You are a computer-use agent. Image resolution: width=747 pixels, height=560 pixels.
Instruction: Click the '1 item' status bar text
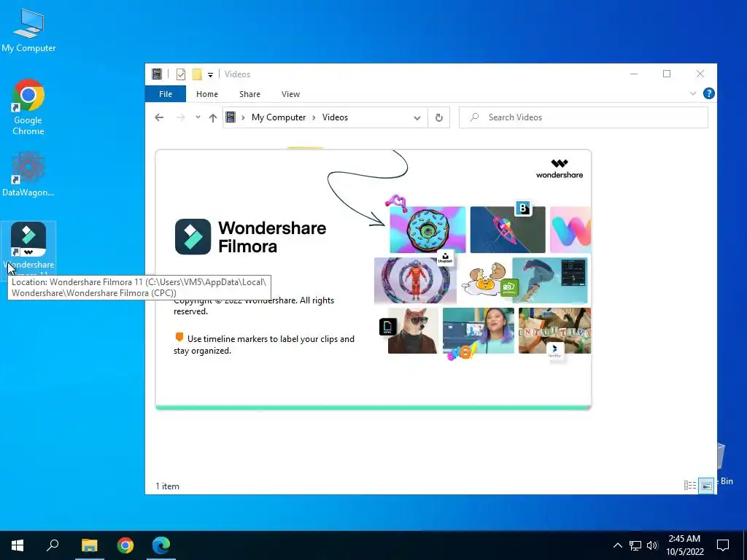click(167, 486)
